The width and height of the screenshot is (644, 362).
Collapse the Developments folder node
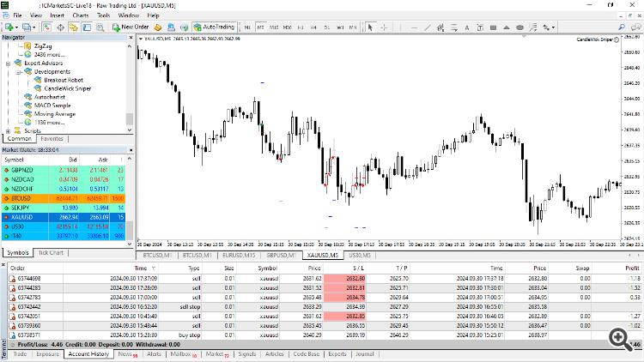[18, 72]
